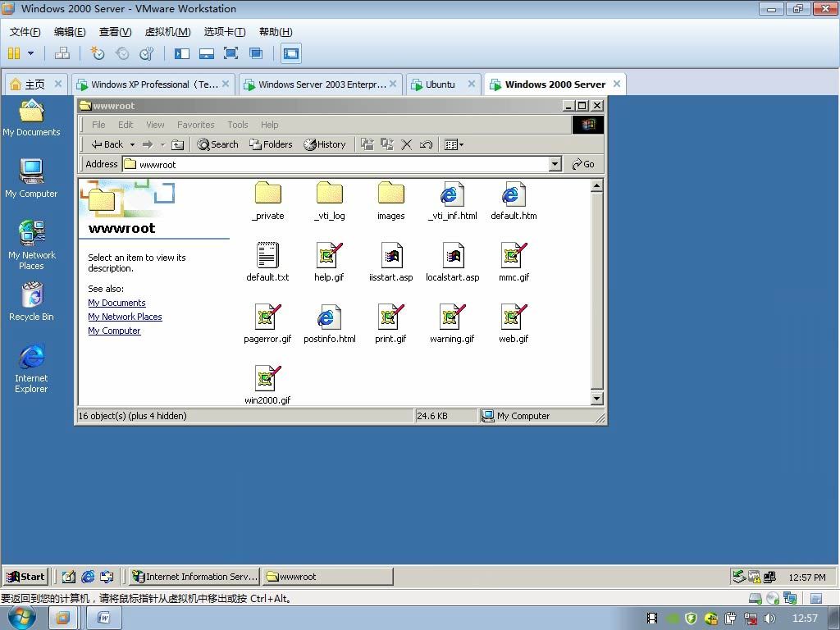This screenshot has height=630, width=840.
Task: Click the Windows 7 Start orb
Action: point(22,619)
